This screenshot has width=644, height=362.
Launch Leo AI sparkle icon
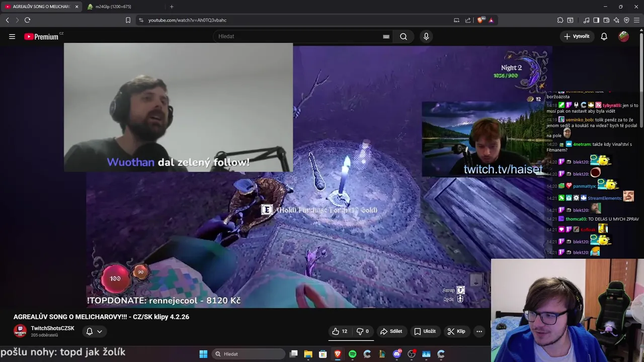(x=616, y=20)
